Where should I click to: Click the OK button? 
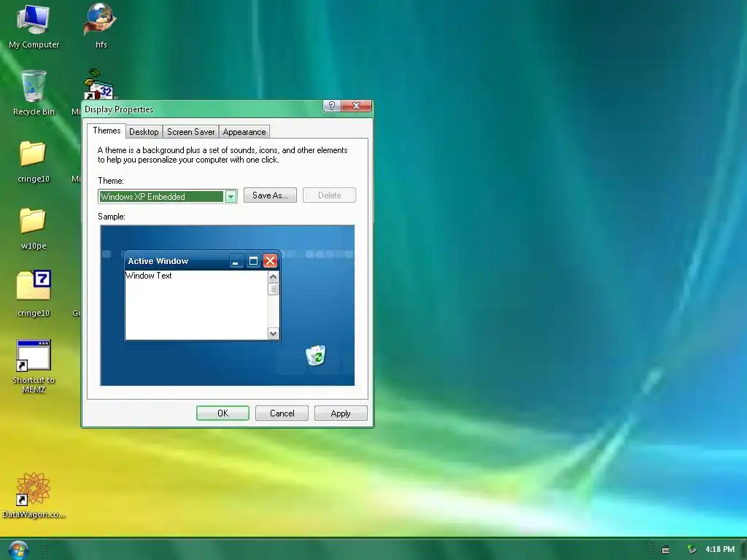[222, 413]
